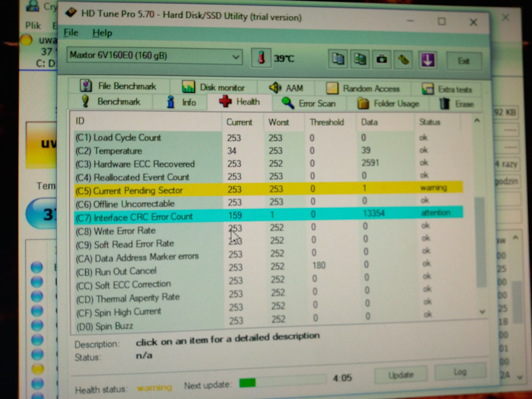The image size is (532, 399).
Task: Switch to the File Benchmark tab
Action: click(119, 86)
